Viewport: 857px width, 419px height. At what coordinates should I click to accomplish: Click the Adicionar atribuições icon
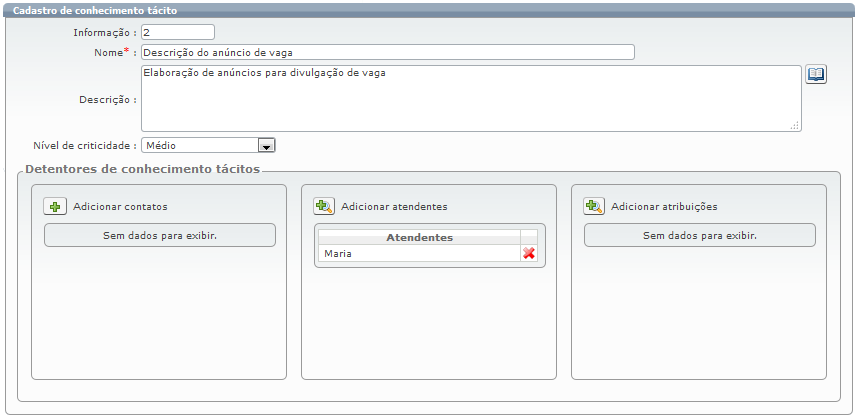[594, 207]
